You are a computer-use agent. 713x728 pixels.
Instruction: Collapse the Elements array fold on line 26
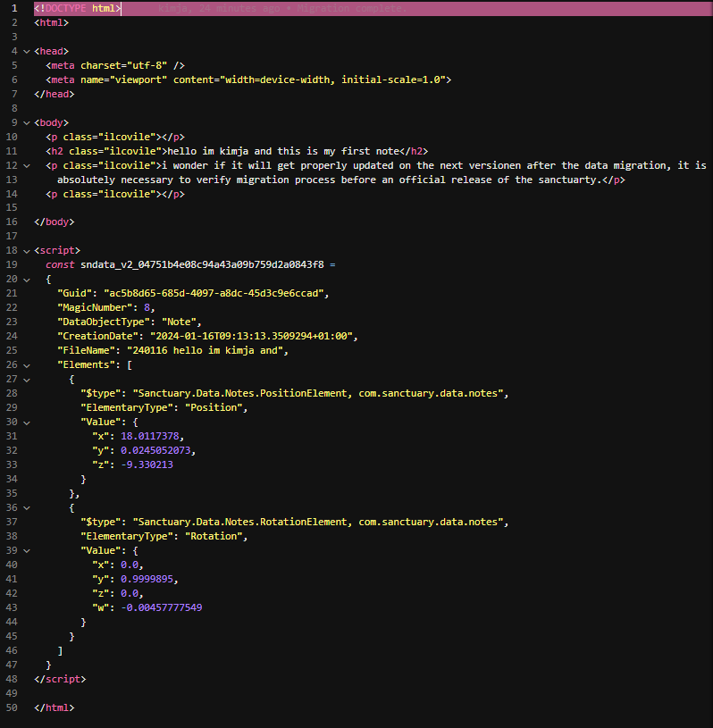[27, 365]
